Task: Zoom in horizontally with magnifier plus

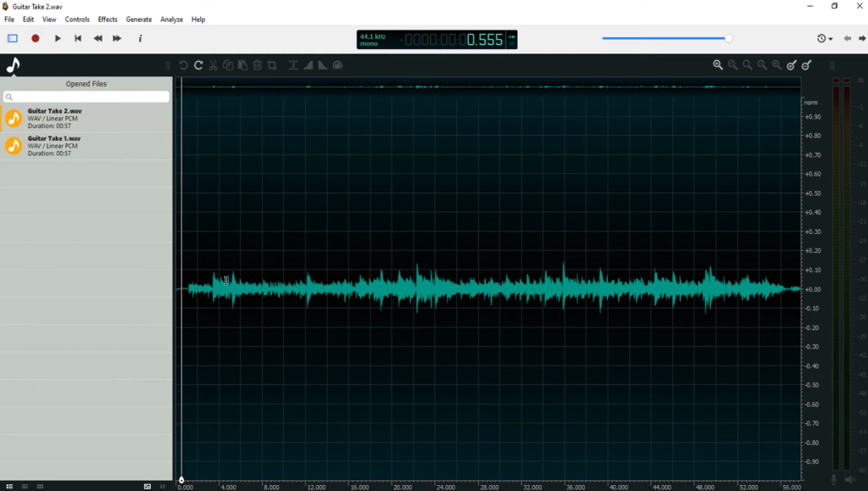Action: click(718, 65)
